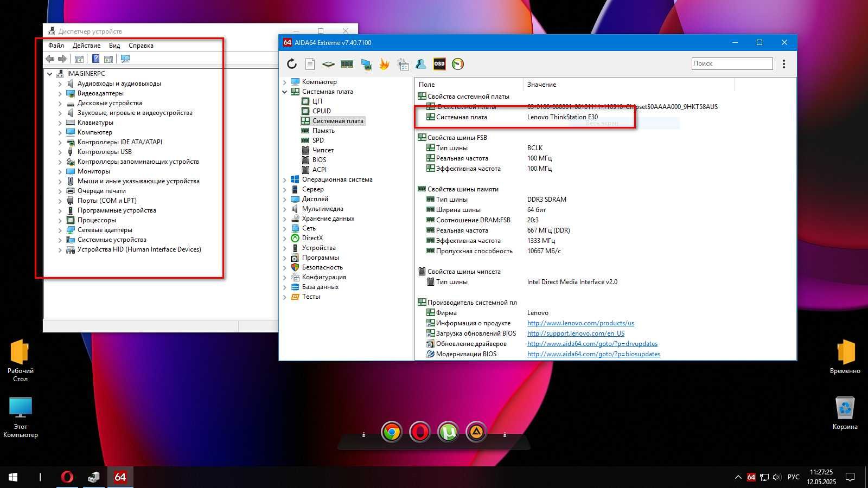Image resolution: width=868 pixels, height=488 pixels.
Task: Open the Действие menu in Device Manager
Action: click(86, 46)
